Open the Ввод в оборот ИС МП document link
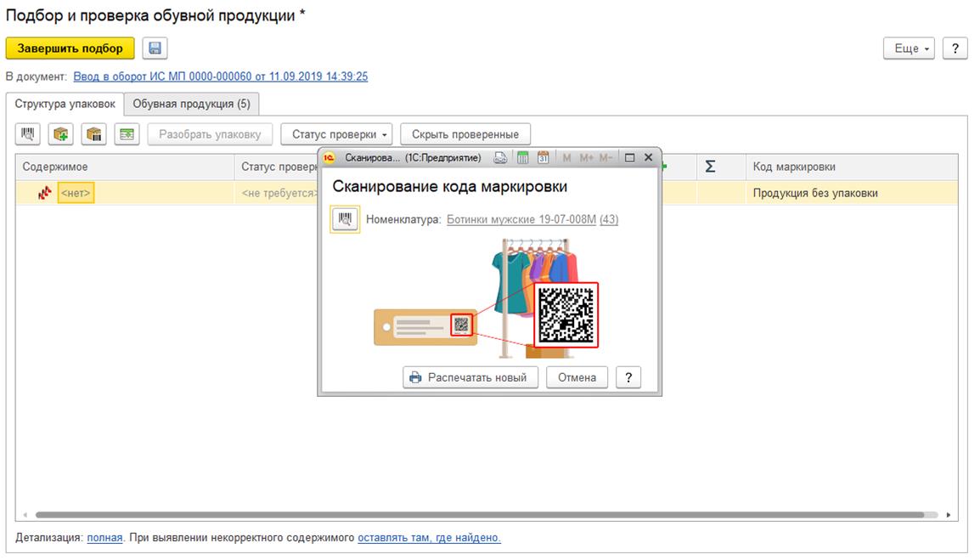 (x=220, y=76)
